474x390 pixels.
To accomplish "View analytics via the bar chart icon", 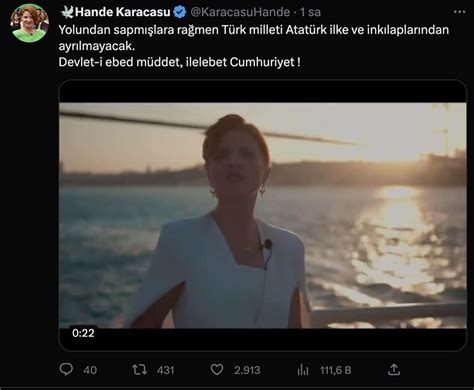I will pos(303,369).
